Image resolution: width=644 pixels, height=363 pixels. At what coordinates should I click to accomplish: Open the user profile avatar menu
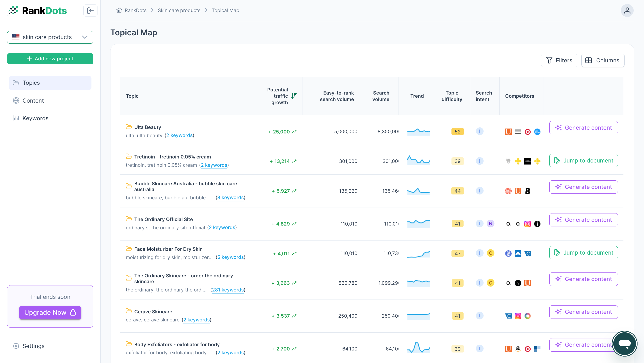[627, 11]
